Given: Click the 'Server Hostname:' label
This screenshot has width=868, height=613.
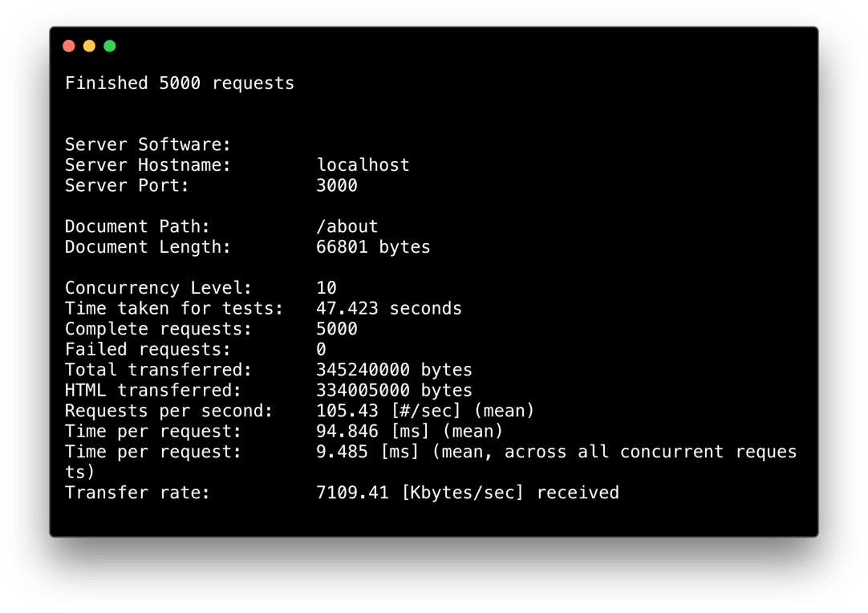Looking at the screenshot, I should [148, 165].
